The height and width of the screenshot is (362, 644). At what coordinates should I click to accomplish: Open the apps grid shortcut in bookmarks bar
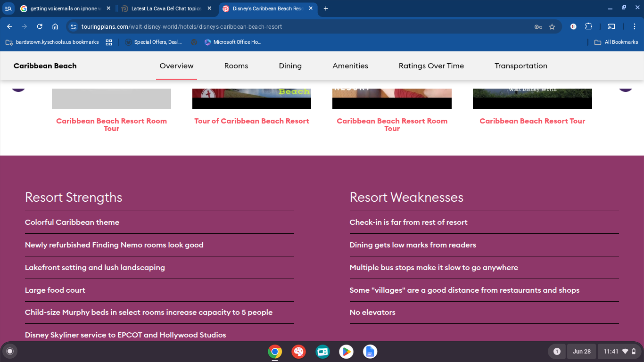coord(109,42)
